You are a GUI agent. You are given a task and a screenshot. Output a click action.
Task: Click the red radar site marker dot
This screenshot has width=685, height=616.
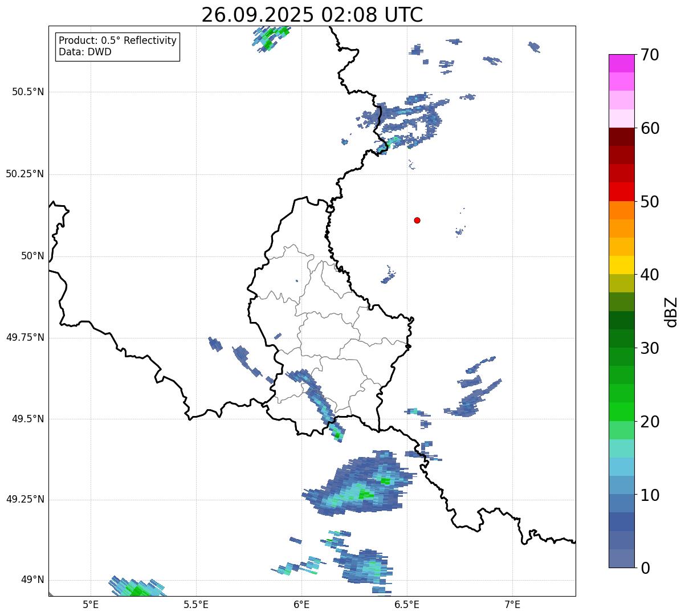pos(417,220)
